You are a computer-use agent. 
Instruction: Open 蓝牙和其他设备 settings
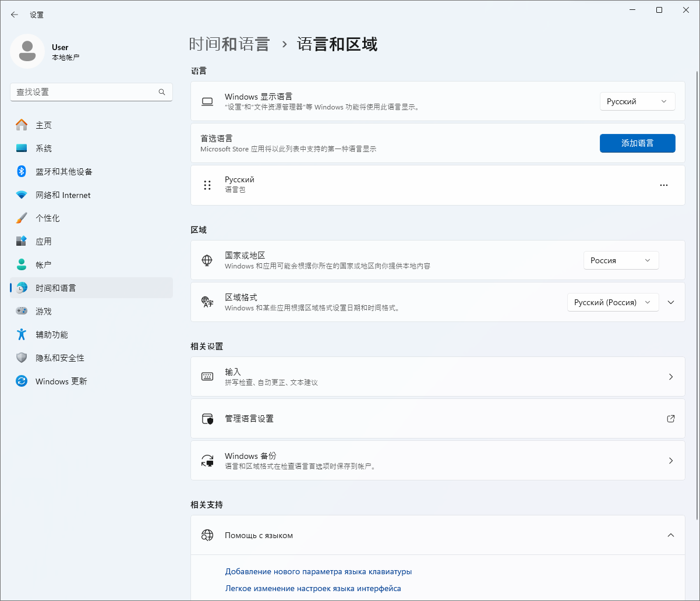(91, 172)
